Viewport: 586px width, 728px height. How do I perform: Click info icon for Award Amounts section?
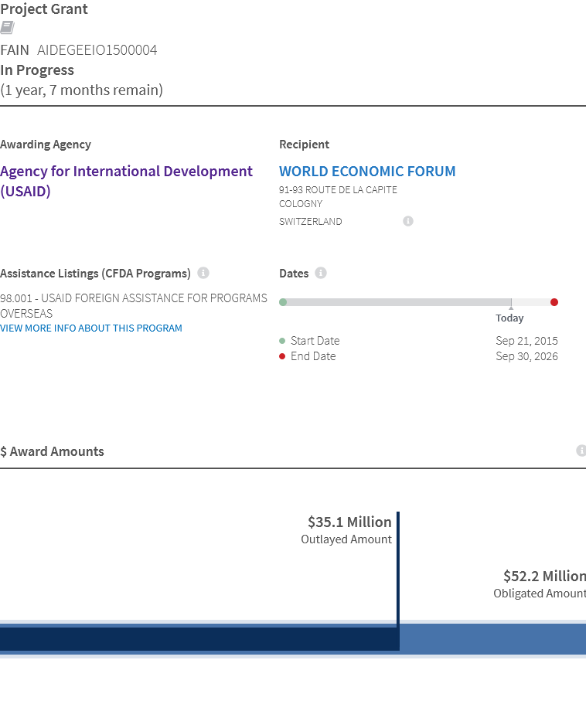pos(581,451)
